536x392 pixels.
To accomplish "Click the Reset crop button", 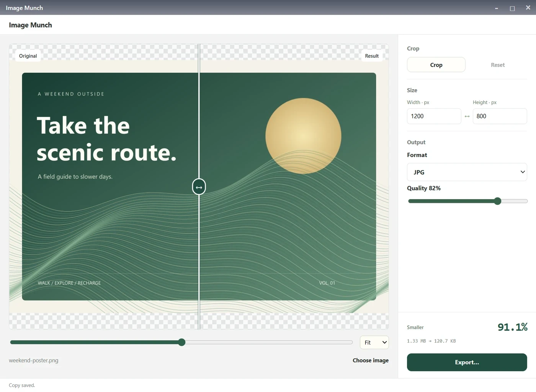I will [498, 65].
